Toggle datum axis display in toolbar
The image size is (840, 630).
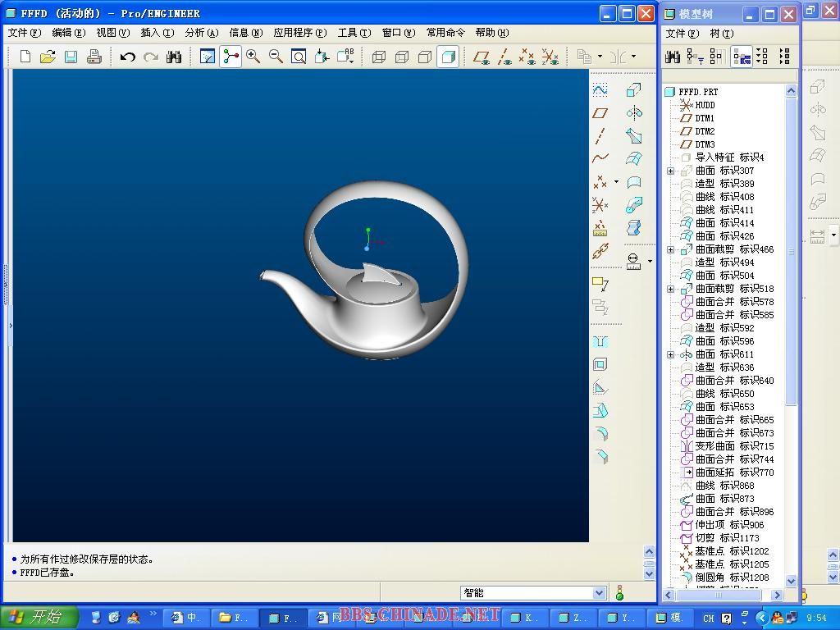(504, 57)
